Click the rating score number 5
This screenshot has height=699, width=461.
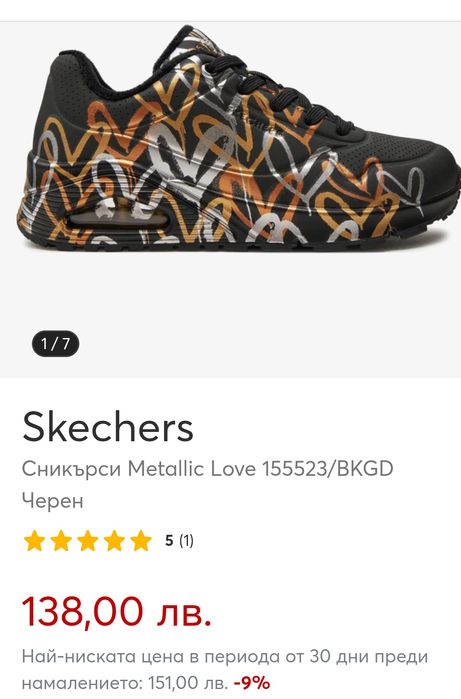(169, 541)
